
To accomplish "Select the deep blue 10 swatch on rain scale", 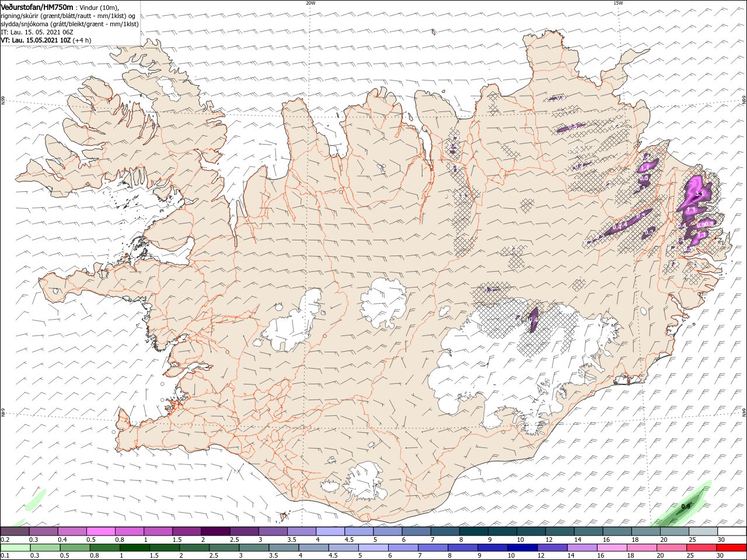I will coord(522,548).
